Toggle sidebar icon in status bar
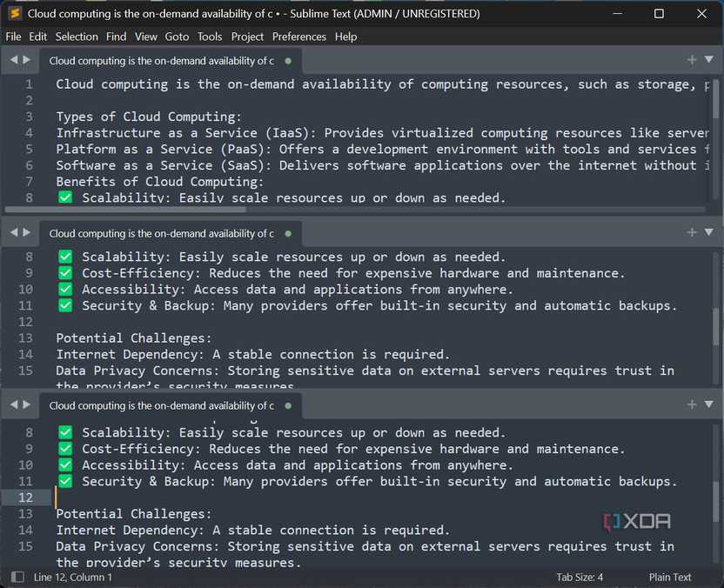724x588 pixels. tap(17, 577)
